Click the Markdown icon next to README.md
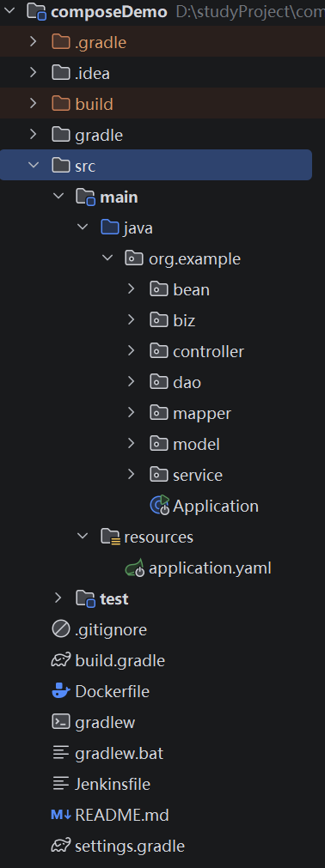 61,816
